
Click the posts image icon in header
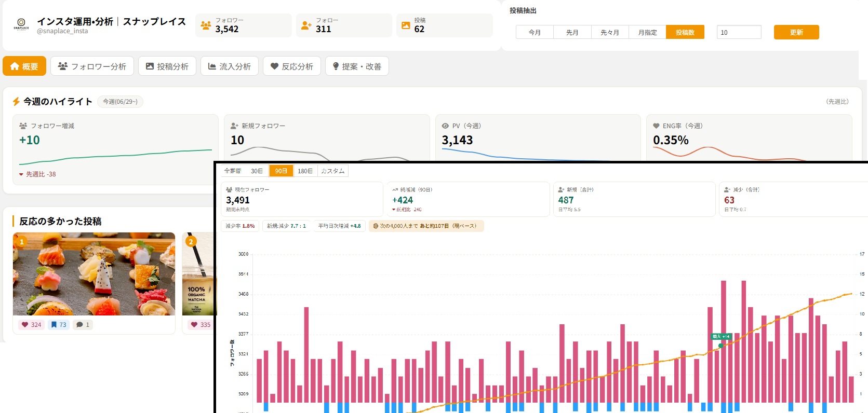tap(406, 25)
